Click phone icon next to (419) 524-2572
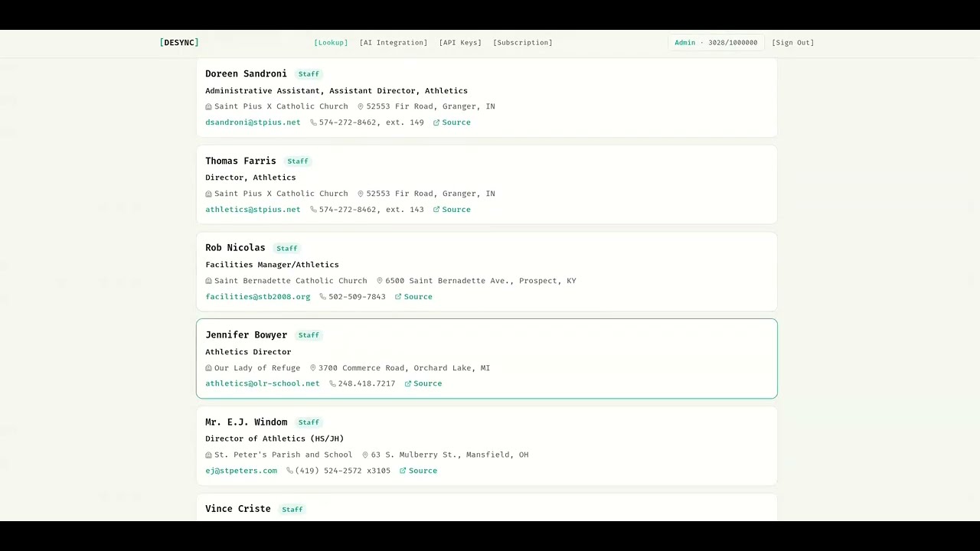Viewport: 980px width, 551px height. 289,471
